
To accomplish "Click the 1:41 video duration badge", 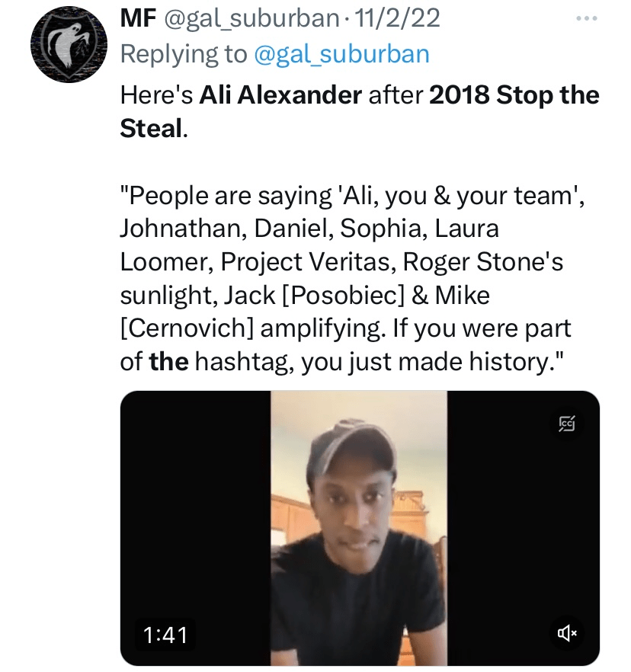I will [x=165, y=633].
